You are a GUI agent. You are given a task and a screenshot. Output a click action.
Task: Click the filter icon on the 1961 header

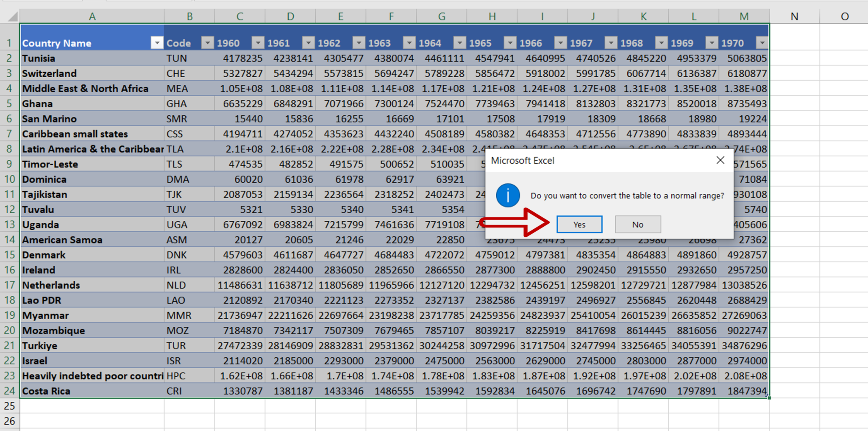308,42
